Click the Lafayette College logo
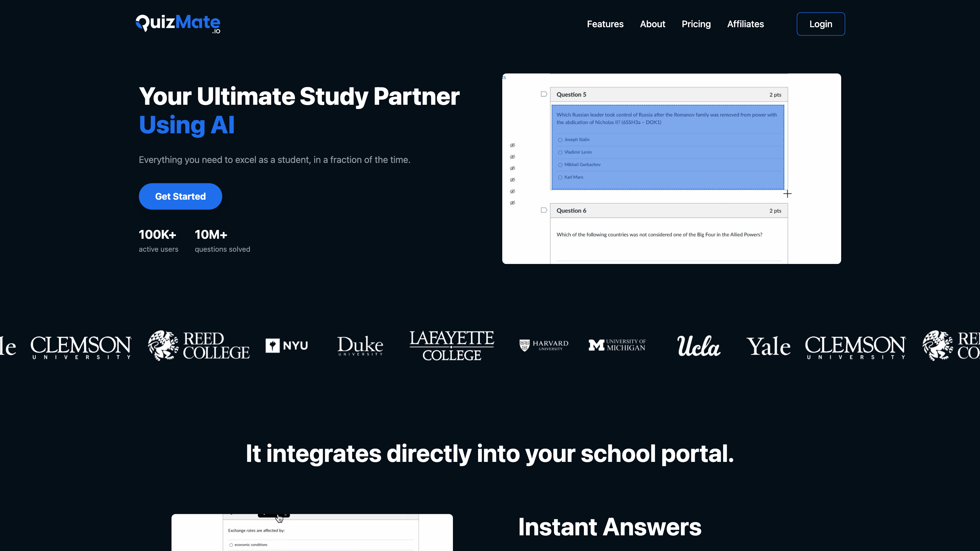This screenshot has width=980, height=551. pos(452,345)
